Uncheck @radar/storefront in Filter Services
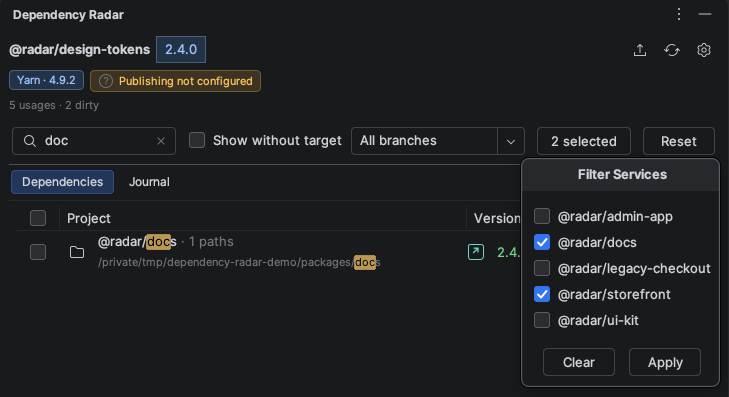This screenshot has height=397, width=729. pyautogui.click(x=542, y=294)
